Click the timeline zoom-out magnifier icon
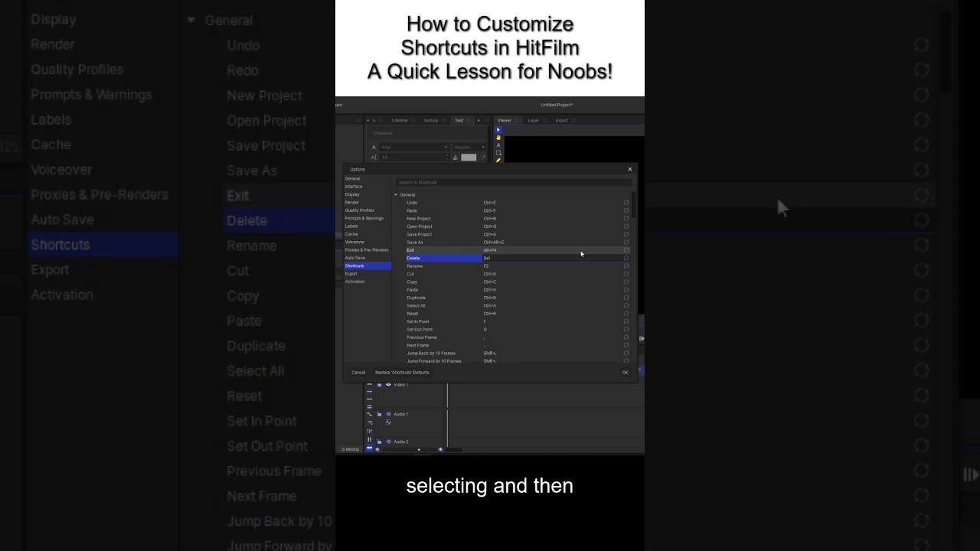980x551 pixels. (377, 449)
